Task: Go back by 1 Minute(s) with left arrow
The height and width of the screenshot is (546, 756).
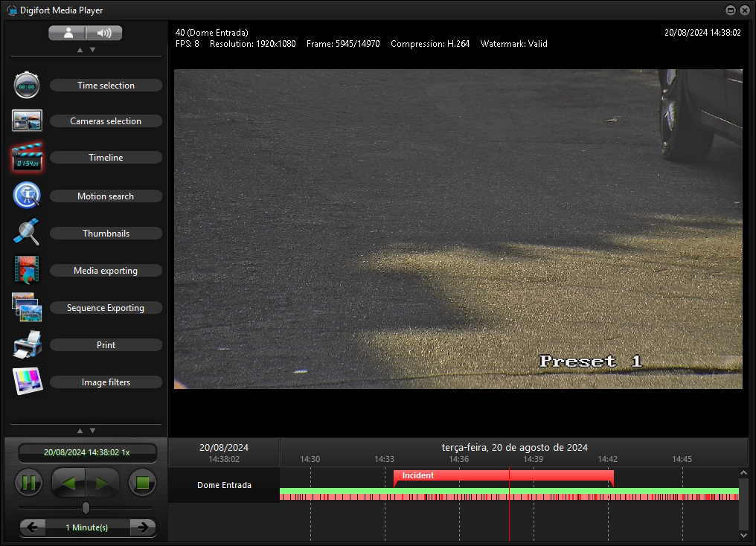Action: click(x=32, y=527)
